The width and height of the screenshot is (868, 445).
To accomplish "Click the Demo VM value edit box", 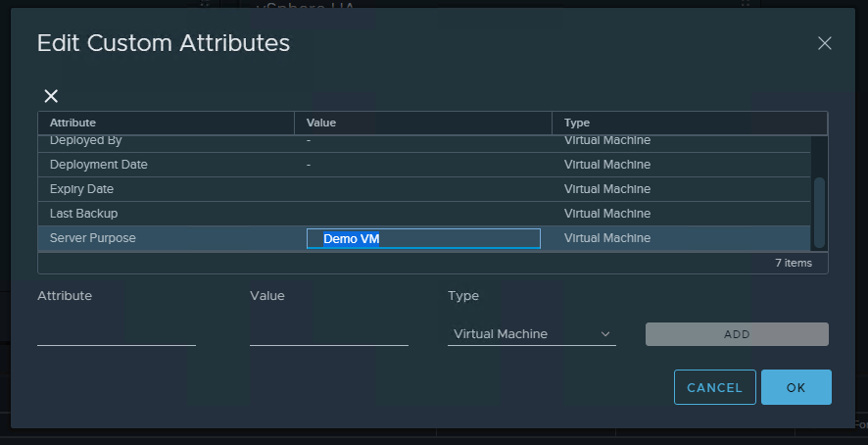I will coord(423,238).
